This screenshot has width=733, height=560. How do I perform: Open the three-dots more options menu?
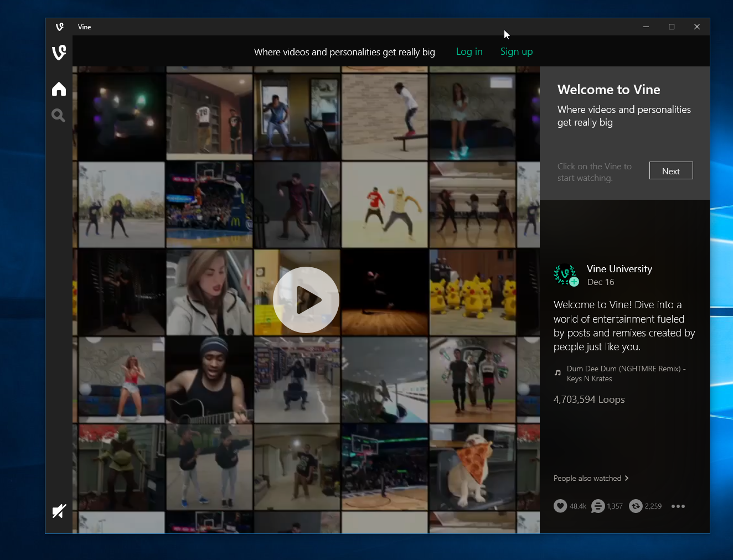click(678, 506)
